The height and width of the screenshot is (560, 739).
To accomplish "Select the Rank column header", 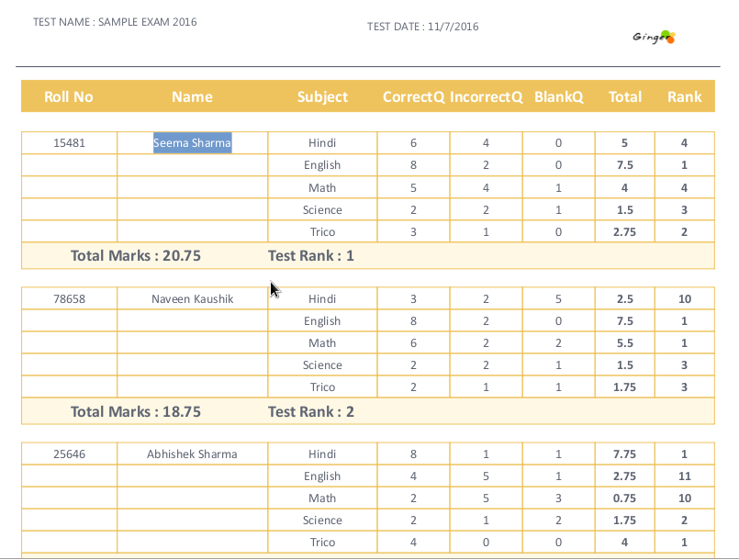I will click(684, 96).
